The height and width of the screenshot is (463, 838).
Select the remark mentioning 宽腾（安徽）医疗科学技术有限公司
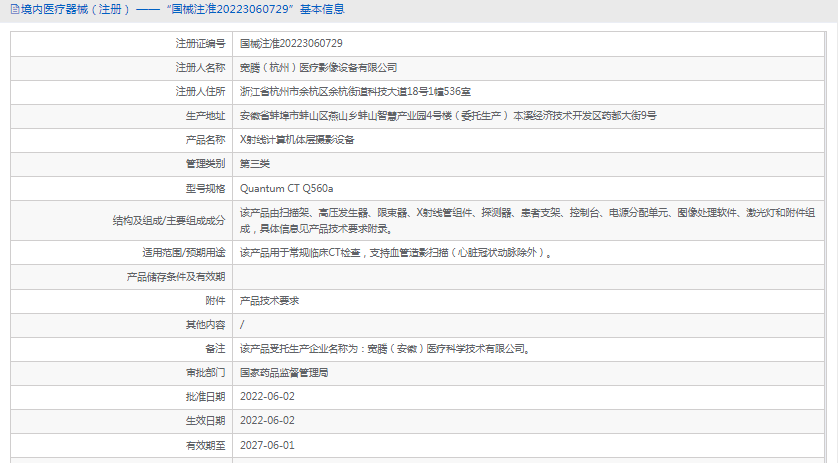coord(385,349)
